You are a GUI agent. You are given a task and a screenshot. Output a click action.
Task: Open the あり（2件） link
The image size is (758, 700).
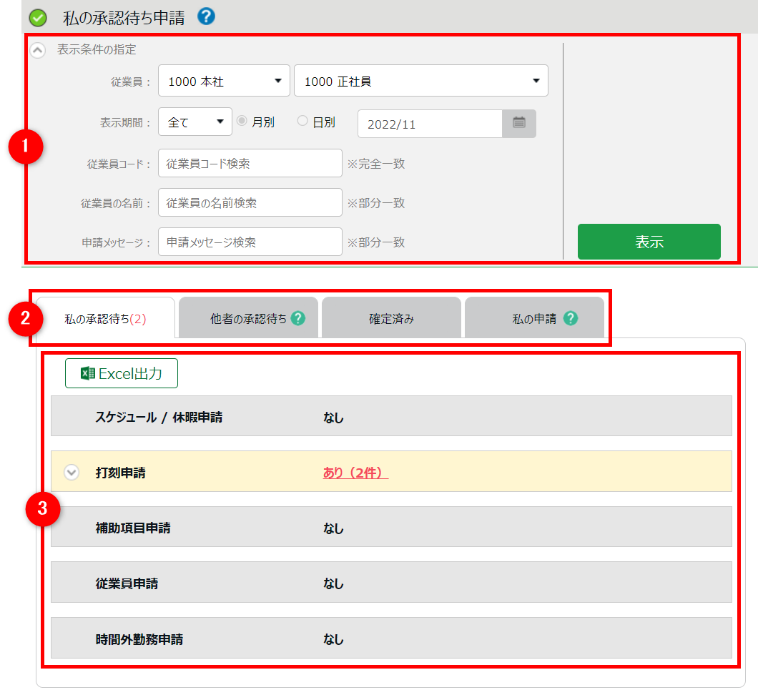(x=355, y=473)
